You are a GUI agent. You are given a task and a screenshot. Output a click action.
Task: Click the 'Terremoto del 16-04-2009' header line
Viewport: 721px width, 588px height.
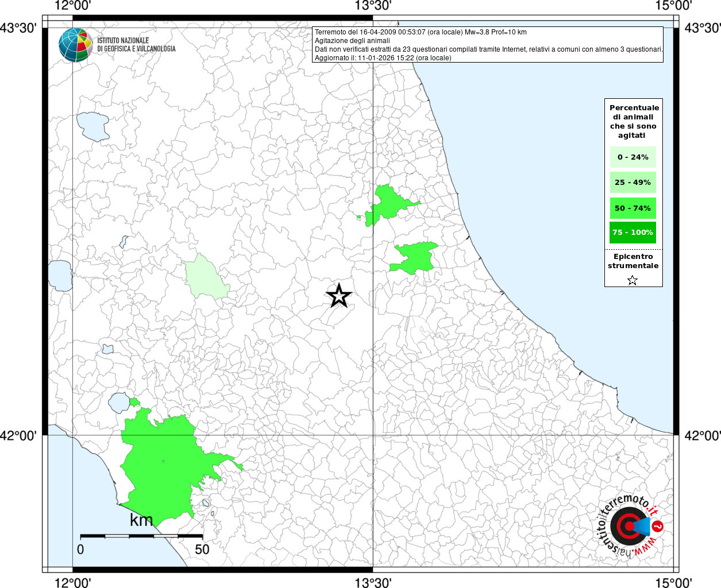(x=421, y=32)
